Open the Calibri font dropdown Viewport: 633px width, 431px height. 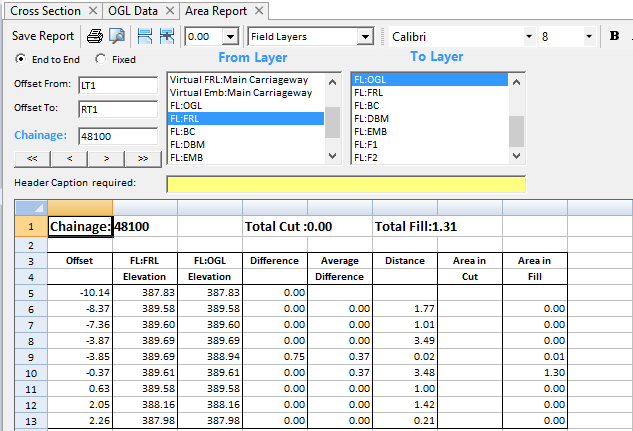tap(529, 36)
